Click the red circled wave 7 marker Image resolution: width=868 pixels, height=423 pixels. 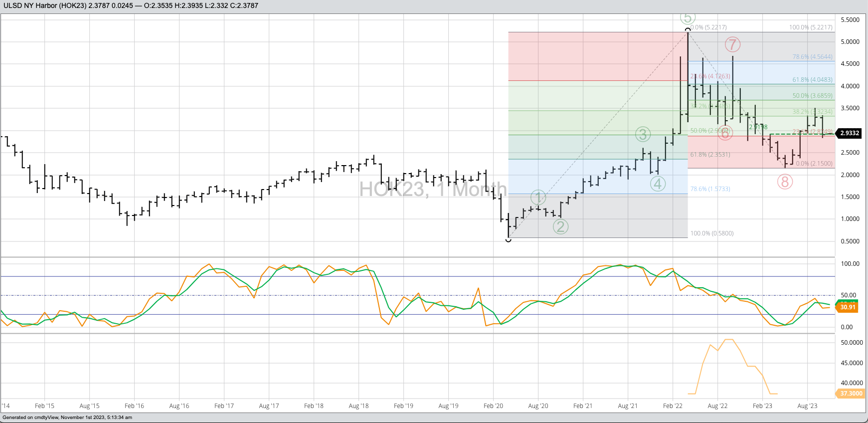tap(732, 44)
